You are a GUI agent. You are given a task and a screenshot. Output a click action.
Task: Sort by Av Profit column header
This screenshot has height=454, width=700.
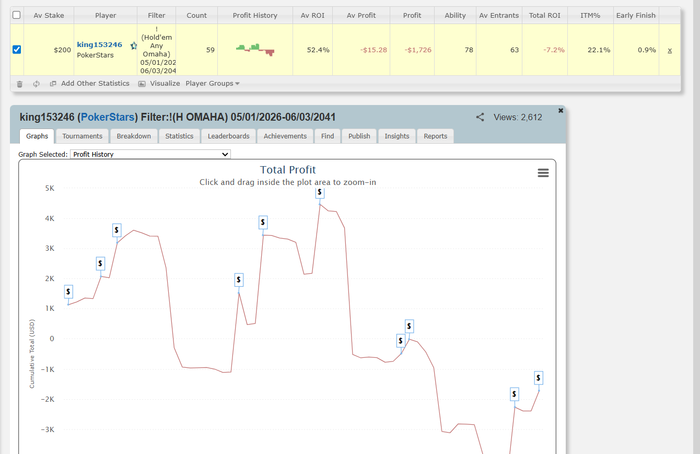(361, 15)
